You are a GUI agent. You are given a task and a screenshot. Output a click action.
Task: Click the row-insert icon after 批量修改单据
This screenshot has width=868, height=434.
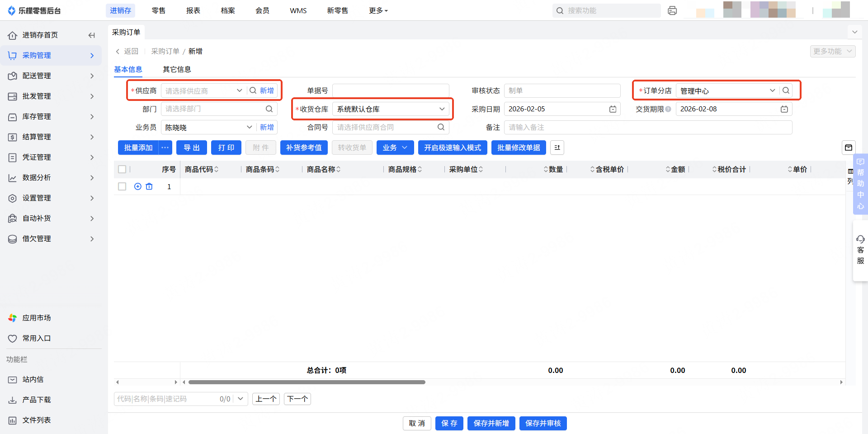pos(557,148)
